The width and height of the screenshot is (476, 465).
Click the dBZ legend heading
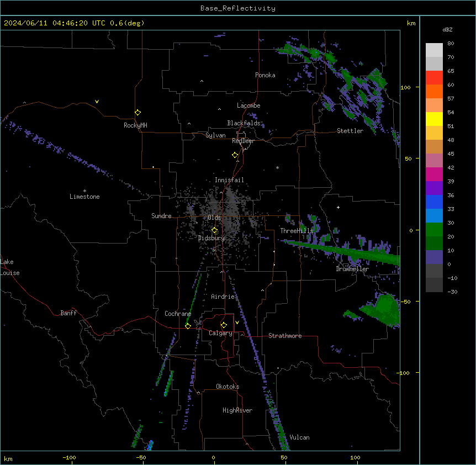[x=447, y=30]
